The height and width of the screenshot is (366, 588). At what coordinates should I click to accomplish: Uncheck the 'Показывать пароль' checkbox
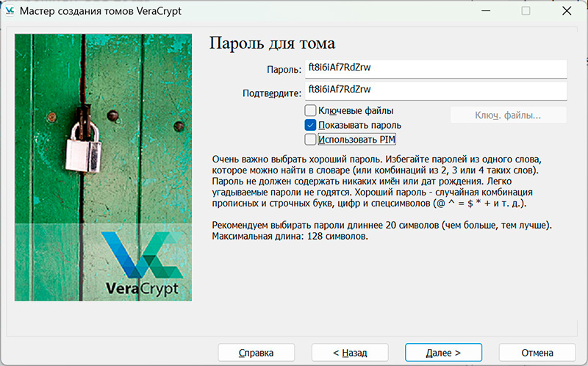(x=310, y=125)
